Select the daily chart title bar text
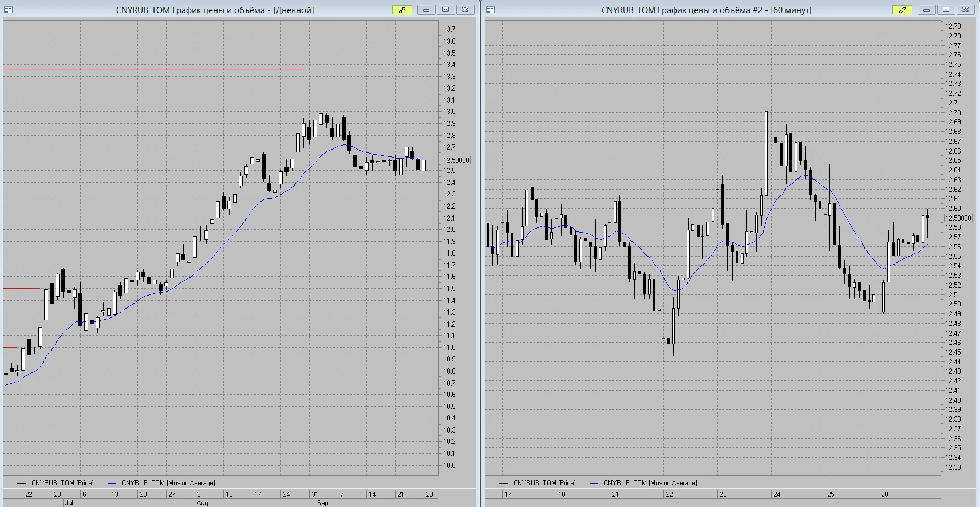Image resolution: width=980 pixels, height=507 pixels. click(x=215, y=10)
